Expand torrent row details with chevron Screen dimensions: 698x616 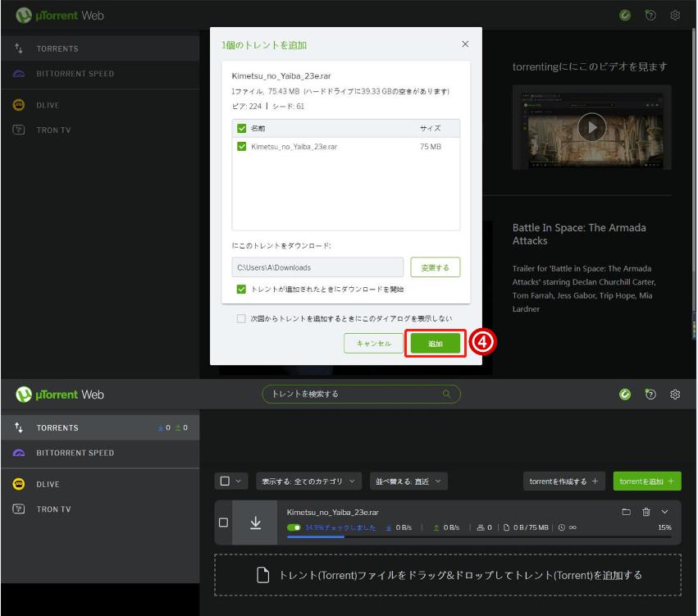(x=664, y=512)
